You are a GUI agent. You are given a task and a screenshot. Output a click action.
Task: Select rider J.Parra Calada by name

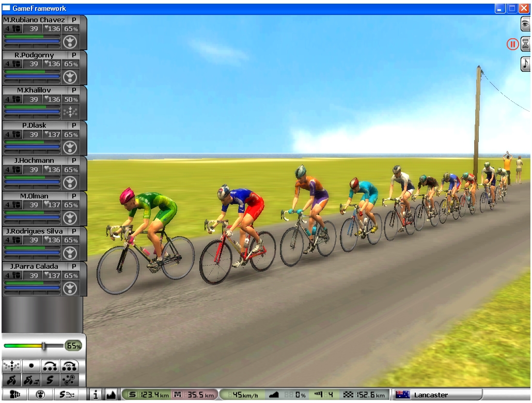pos(34,266)
